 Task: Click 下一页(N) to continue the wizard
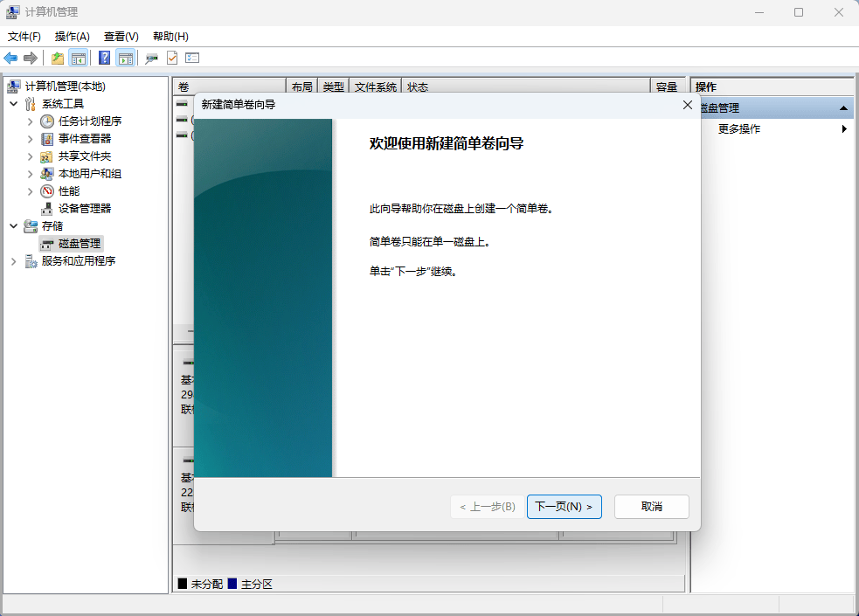point(564,507)
